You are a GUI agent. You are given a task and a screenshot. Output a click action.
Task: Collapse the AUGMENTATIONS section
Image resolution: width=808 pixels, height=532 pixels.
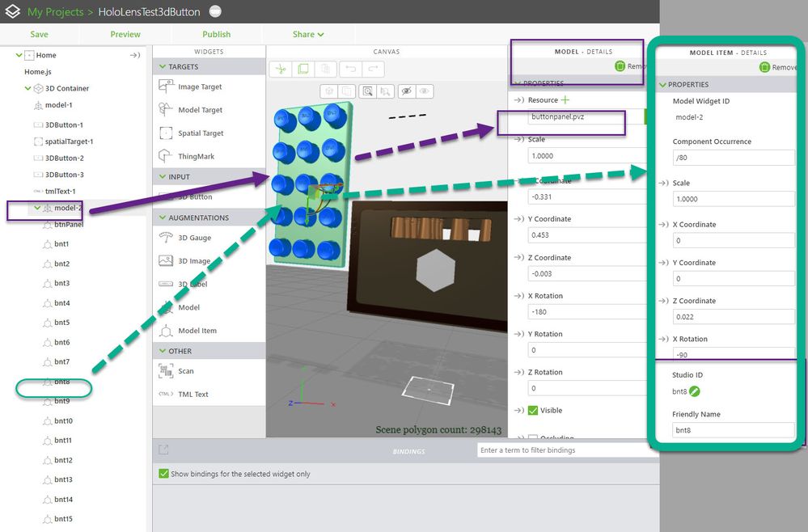(x=163, y=217)
